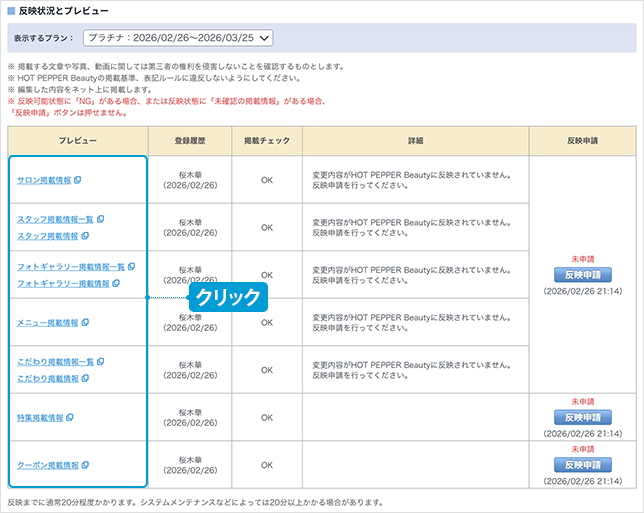Click the popup icon next to スタッフ掲載情報一覧
The image size is (644, 513).
(x=101, y=219)
